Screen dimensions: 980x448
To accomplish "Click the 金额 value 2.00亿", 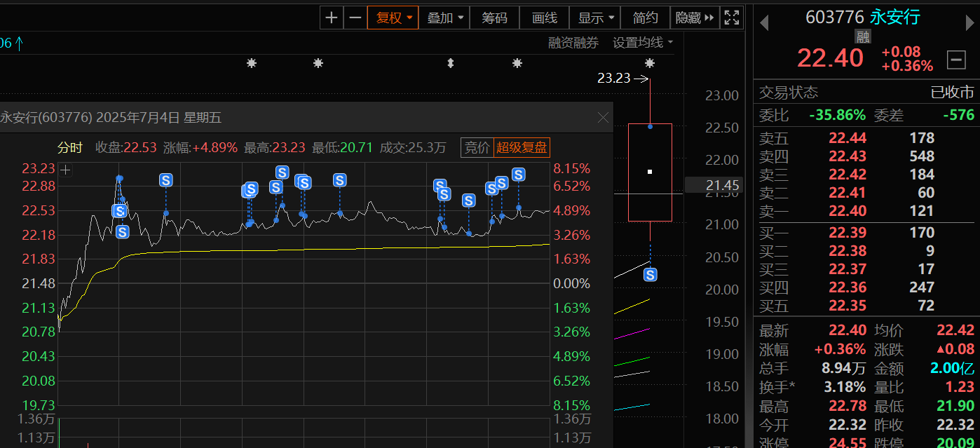I will coord(952,368).
